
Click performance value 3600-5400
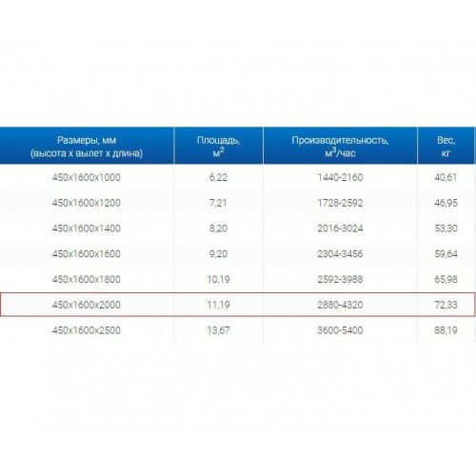pos(340,330)
